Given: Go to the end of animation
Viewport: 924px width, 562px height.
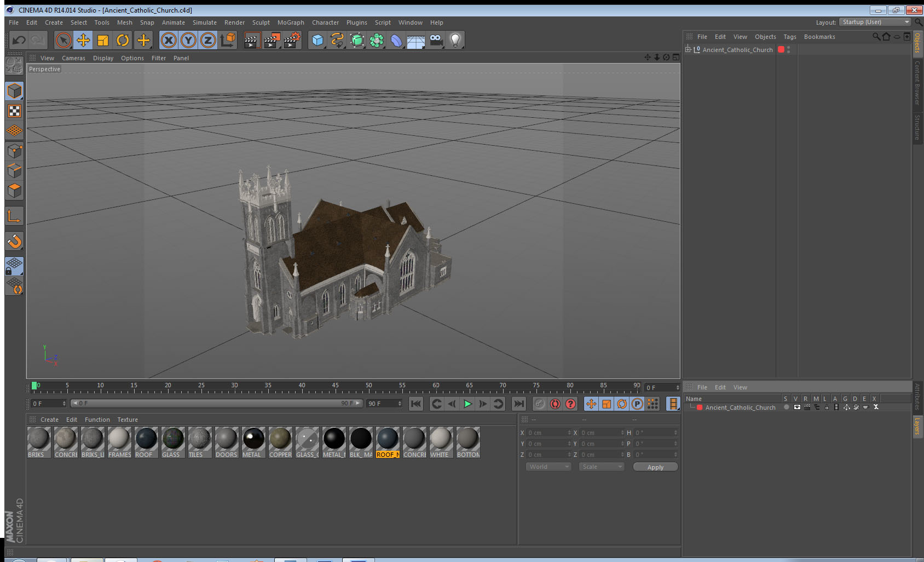Looking at the screenshot, I should click(x=518, y=404).
